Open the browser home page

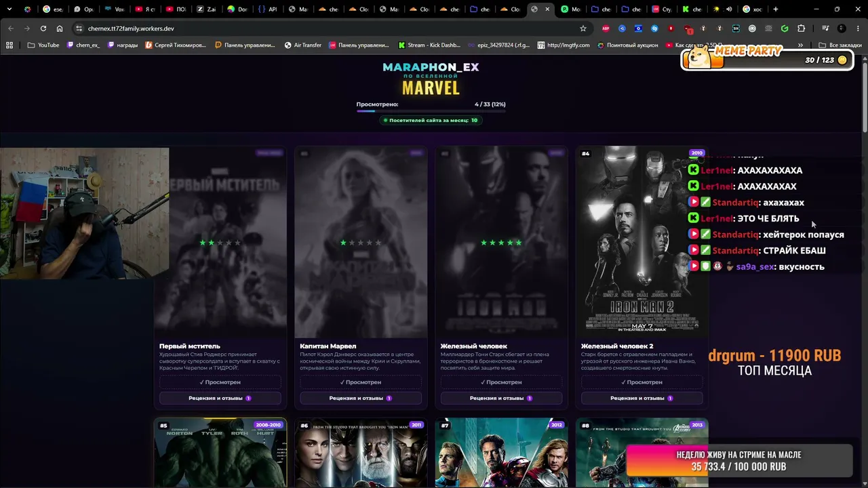tap(60, 28)
